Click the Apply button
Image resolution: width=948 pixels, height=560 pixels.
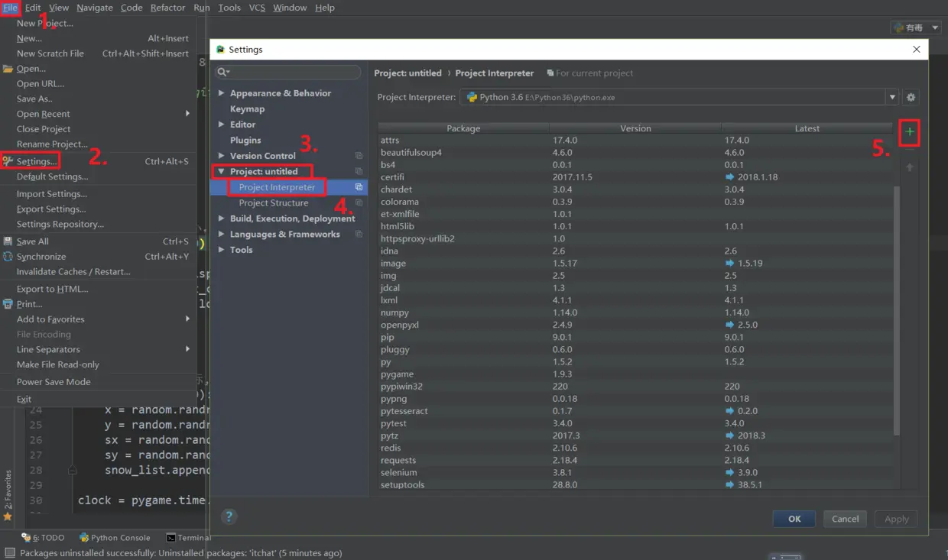(896, 519)
